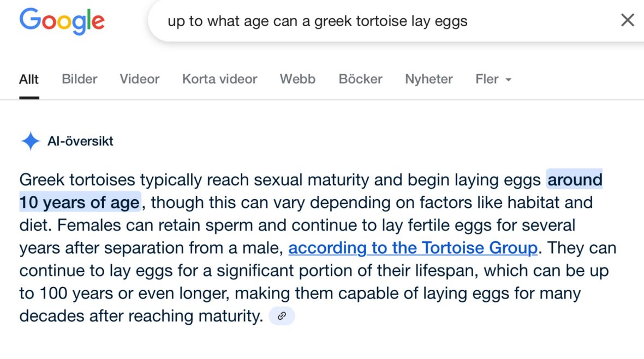Click the Google logo

tap(62, 21)
